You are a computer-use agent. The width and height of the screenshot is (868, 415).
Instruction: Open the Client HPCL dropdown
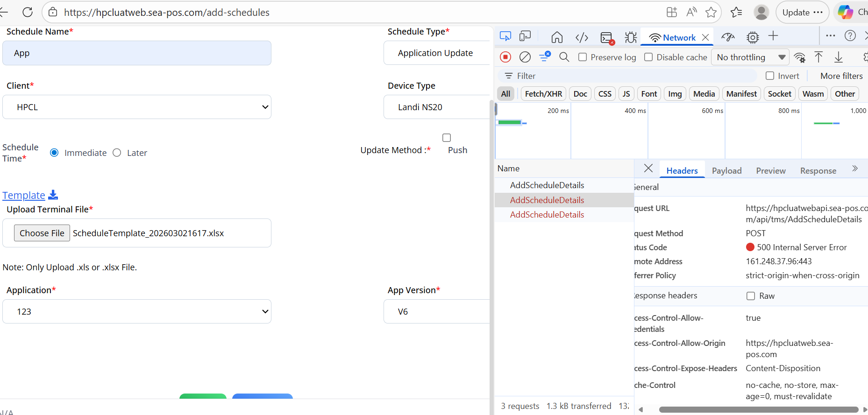click(137, 107)
